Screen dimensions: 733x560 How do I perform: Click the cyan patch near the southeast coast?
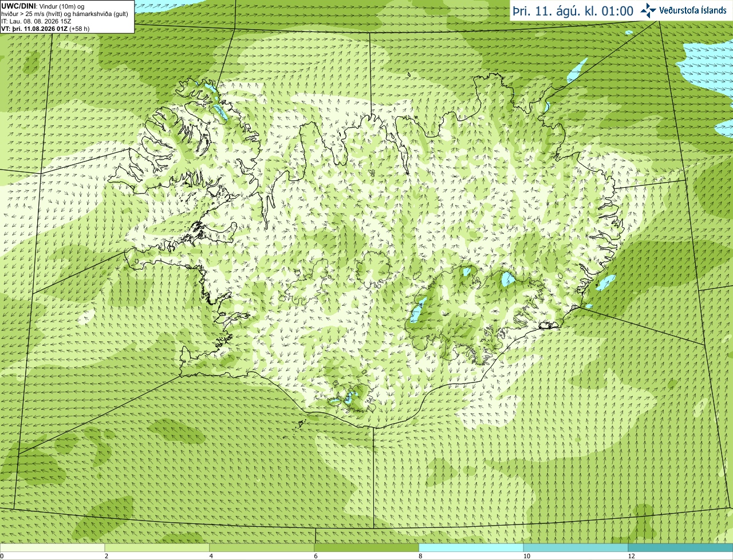[x=605, y=282]
